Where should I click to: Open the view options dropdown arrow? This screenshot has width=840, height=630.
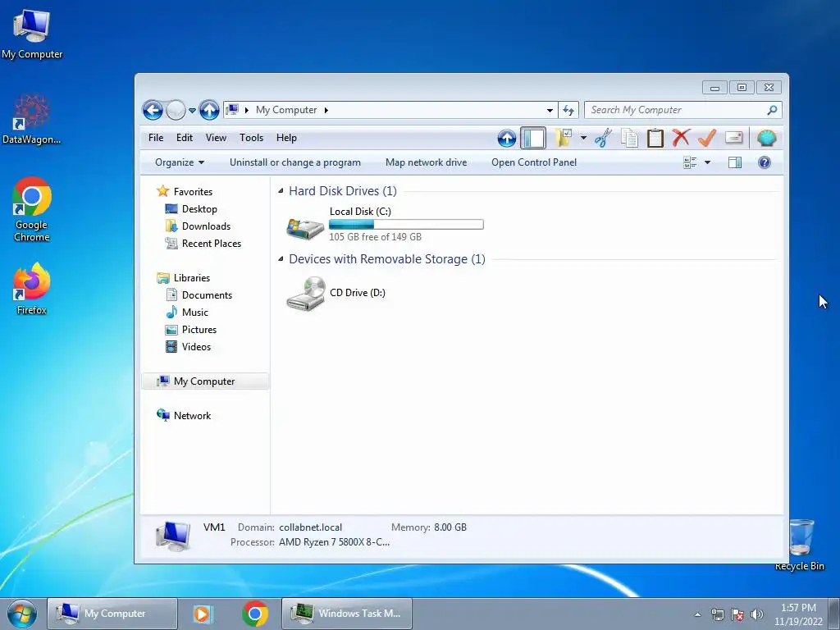point(707,162)
